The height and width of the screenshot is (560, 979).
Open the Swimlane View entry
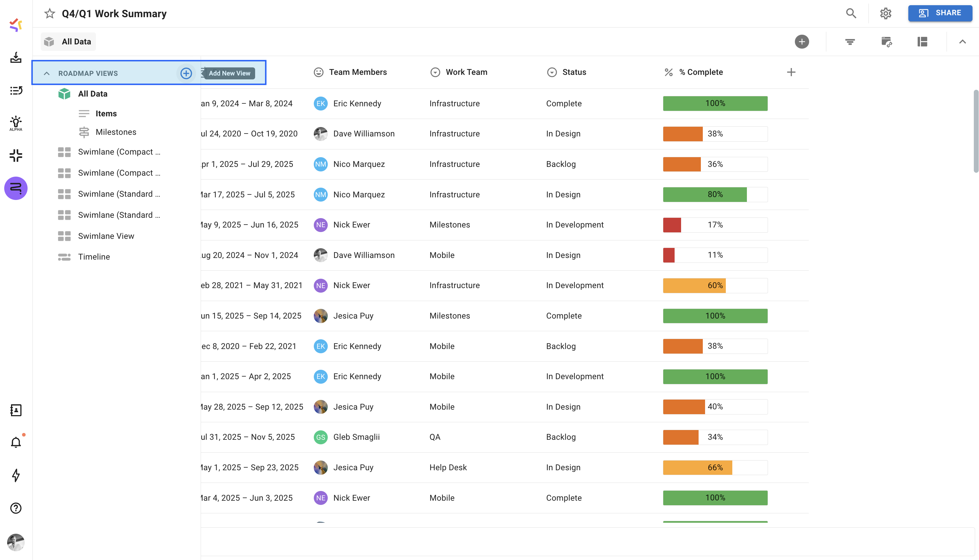click(x=106, y=236)
